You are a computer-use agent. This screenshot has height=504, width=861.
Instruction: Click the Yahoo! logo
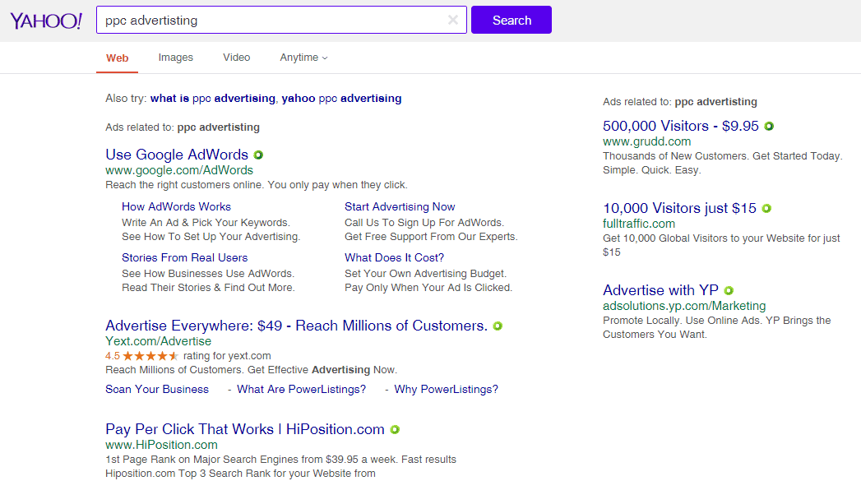(x=46, y=21)
